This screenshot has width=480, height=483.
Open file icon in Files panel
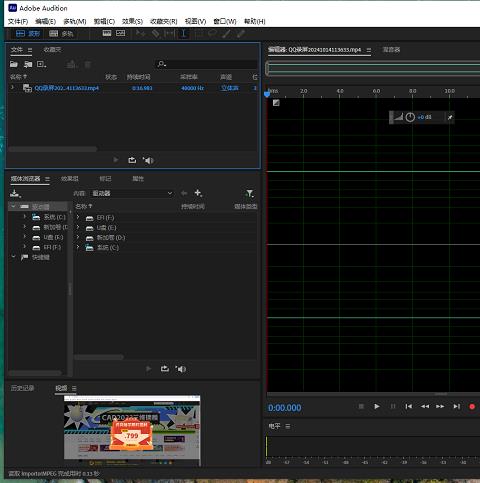pyautogui.click(x=14, y=64)
